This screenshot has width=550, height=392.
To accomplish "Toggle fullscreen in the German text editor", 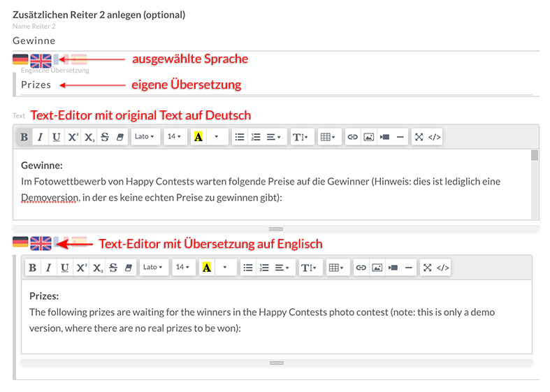I will [419, 137].
